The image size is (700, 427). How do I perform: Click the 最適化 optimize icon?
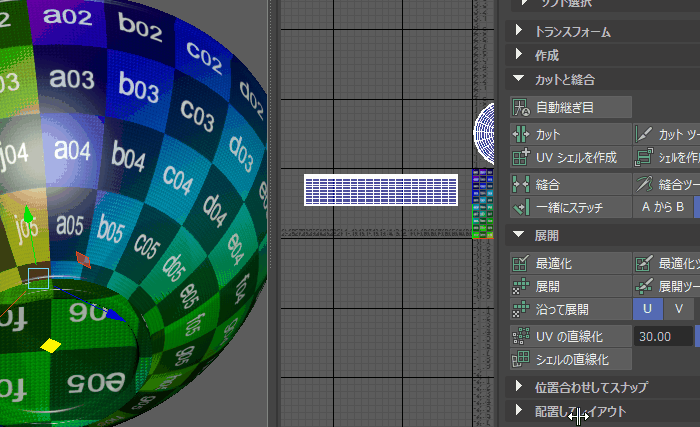point(521,264)
